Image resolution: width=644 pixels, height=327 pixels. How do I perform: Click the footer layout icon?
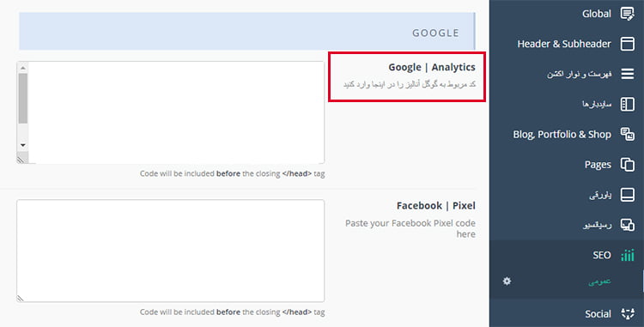pyautogui.click(x=627, y=195)
